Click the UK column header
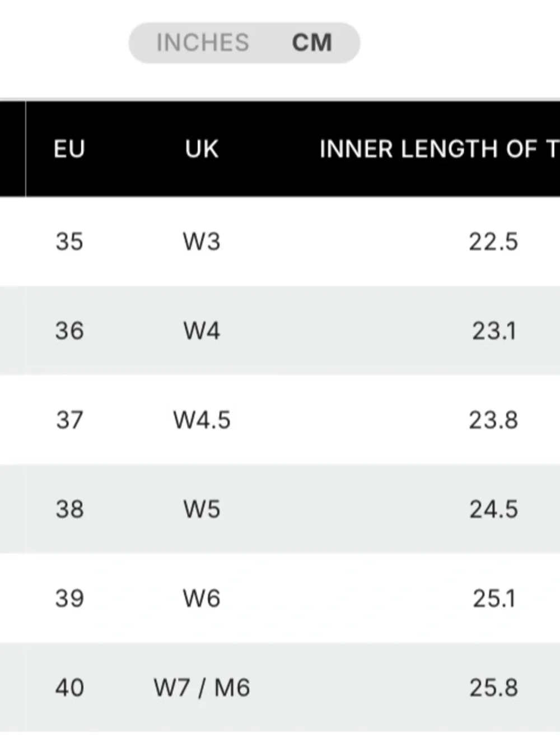The height and width of the screenshot is (747, 560). pos(202,149)
